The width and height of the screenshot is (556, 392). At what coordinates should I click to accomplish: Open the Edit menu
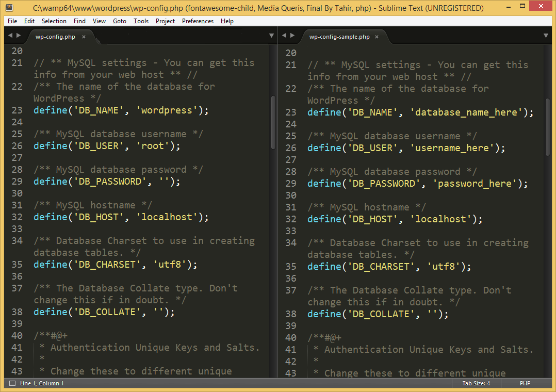pyautogui.click(x=29, y=21)
